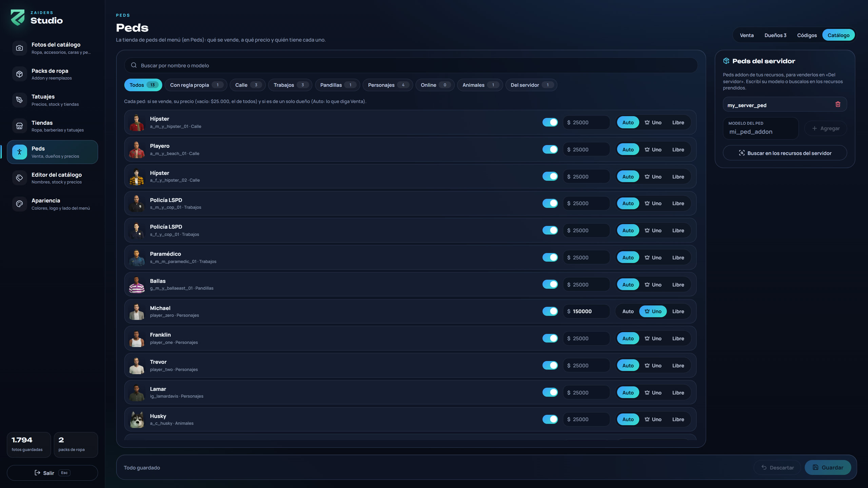
Task: Toggle the Husky sale switch
Action: tap(550, 419)
